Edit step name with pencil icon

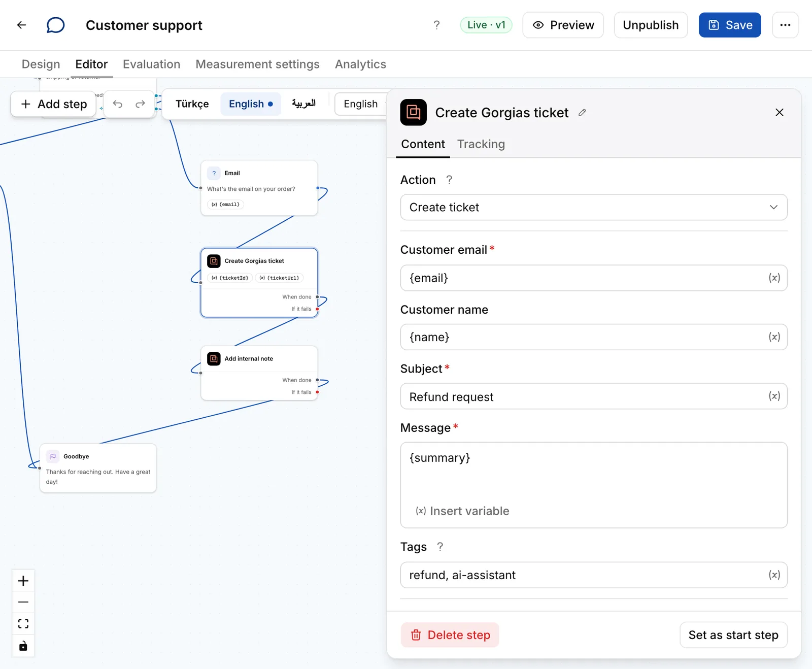tap(582, 113)
